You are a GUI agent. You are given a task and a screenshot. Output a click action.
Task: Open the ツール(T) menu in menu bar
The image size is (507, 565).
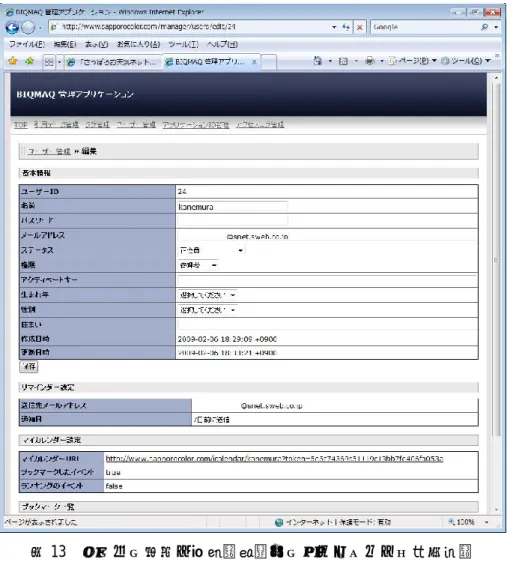click(183, 44)
